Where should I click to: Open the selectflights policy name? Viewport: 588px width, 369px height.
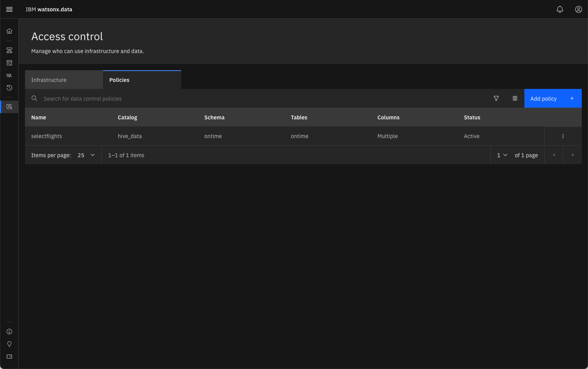[46, 136]
